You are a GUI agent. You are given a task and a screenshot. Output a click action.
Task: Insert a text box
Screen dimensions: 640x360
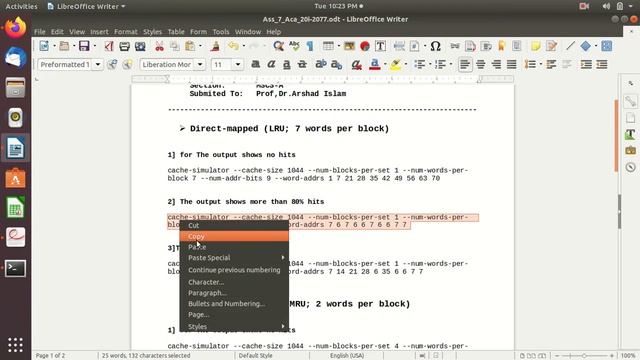[380, 46]
